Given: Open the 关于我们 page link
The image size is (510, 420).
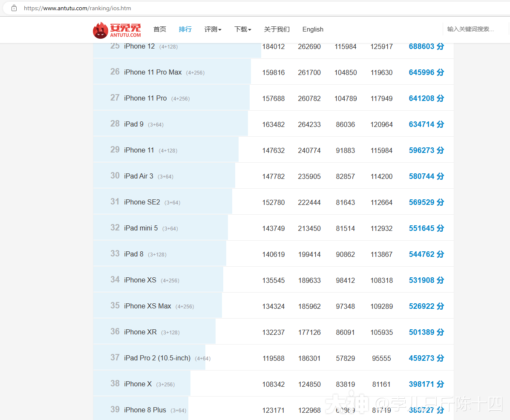Looking at the screenshot, I should pyautogui.click(x=277, y=29).
